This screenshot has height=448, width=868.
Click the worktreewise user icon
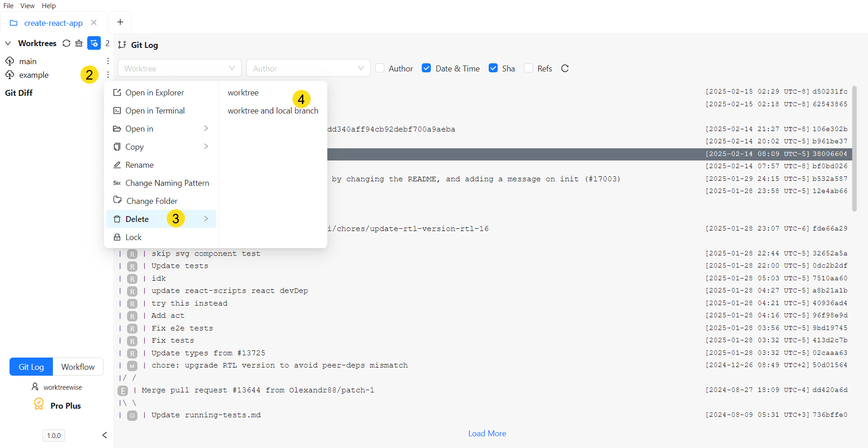pos(35,387)
